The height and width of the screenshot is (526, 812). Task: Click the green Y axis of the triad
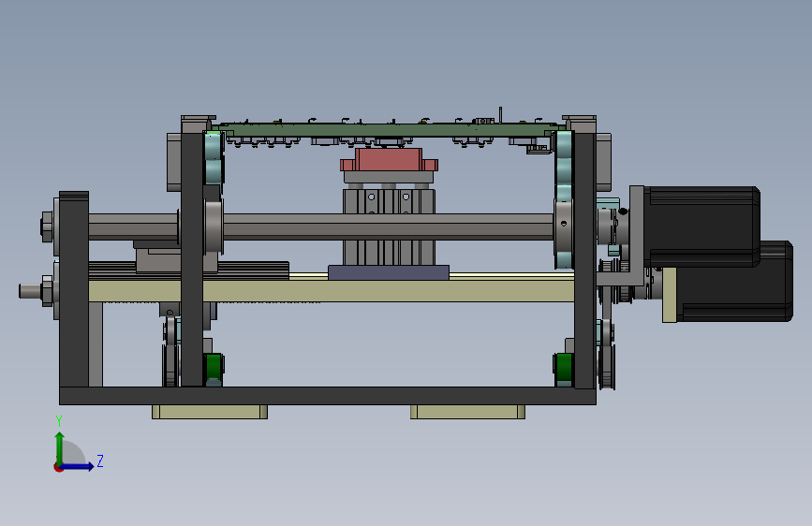pyautogui.click(x=60, y=448)
